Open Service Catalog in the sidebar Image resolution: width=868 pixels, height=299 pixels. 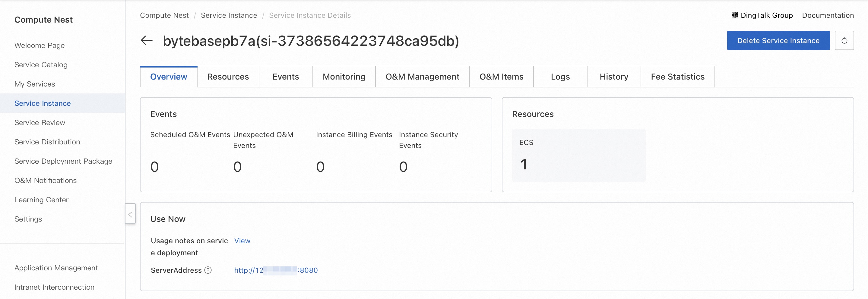[41, 65]
